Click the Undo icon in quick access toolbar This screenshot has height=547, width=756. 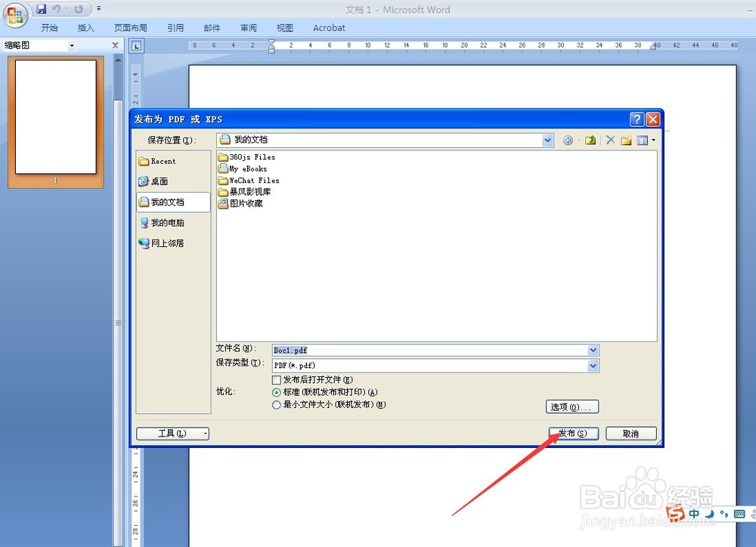57,8
